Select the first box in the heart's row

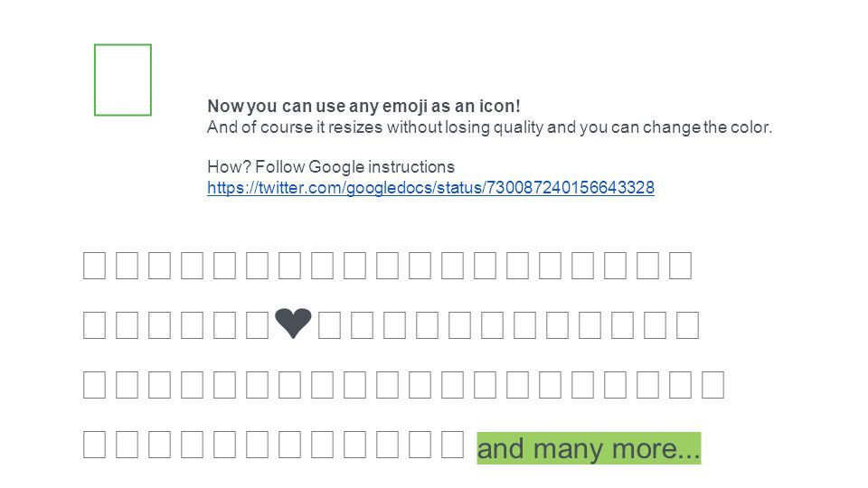(x=95, y=324)
